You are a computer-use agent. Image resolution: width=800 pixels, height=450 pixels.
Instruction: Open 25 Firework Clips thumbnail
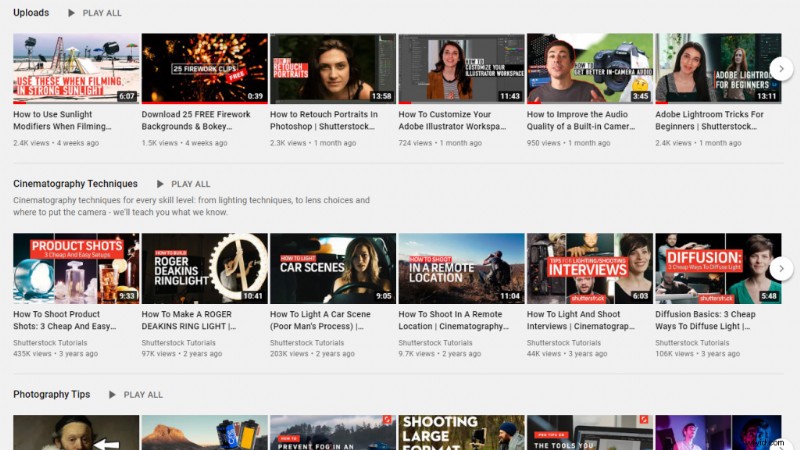click(x=205, y=68)
